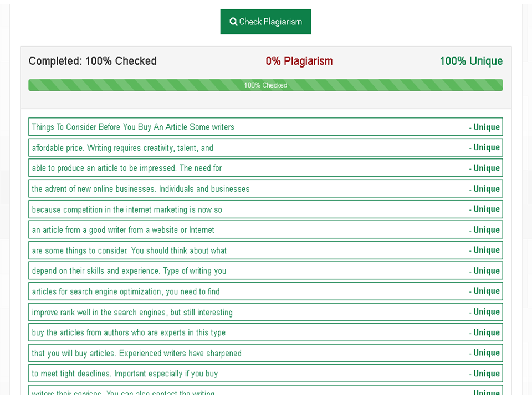Click the 100% Checked progress bar
This screenshot has width=532, height=399.
click(x=265, y=85)
